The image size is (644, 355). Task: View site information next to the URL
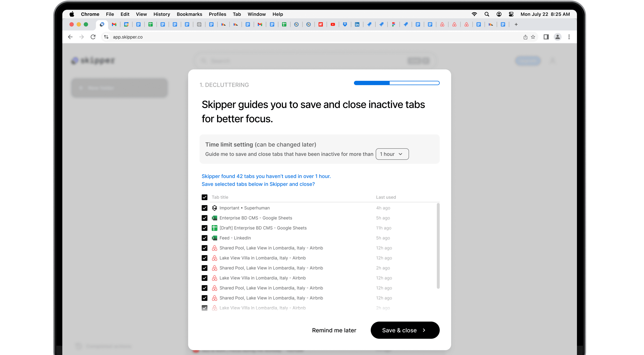[106, 37]
